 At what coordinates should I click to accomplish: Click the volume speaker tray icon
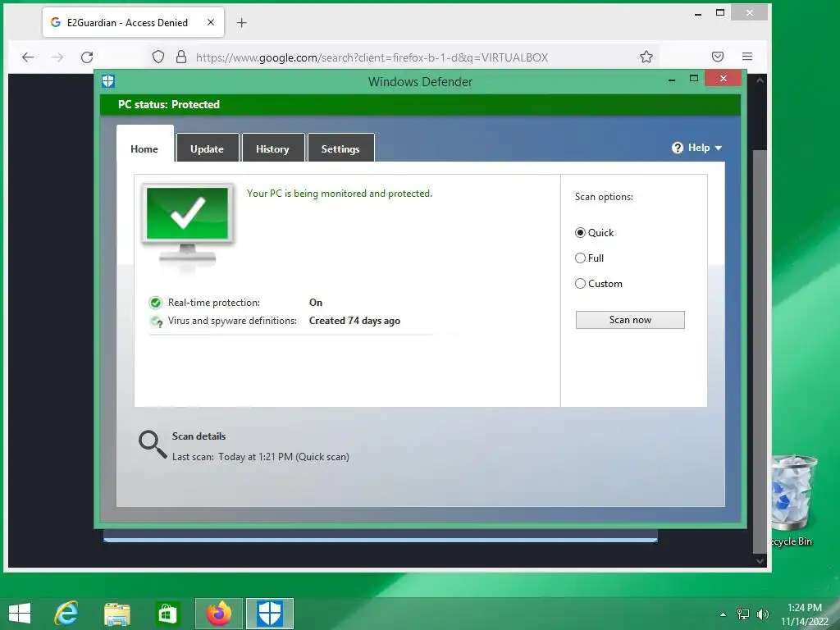pyautogui.click(x=762, y=614)
